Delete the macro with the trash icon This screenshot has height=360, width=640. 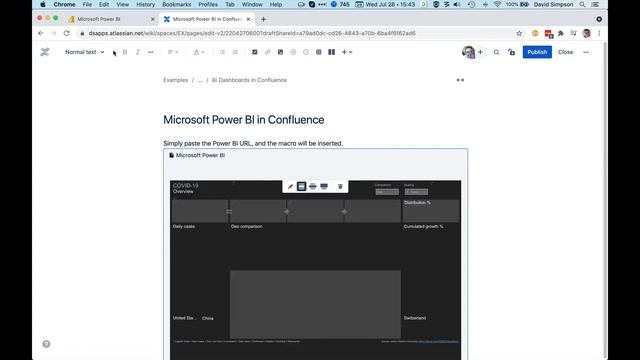(340, 187)
